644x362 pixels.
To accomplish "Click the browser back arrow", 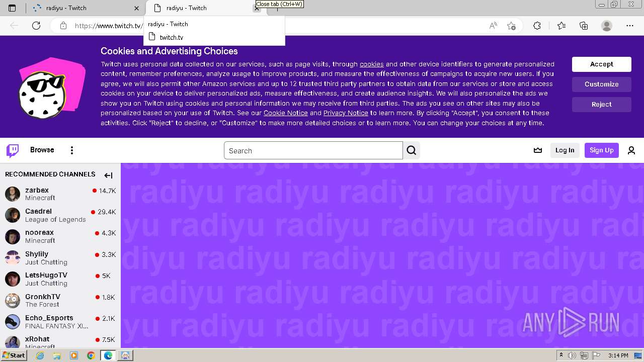I will 15,26.
